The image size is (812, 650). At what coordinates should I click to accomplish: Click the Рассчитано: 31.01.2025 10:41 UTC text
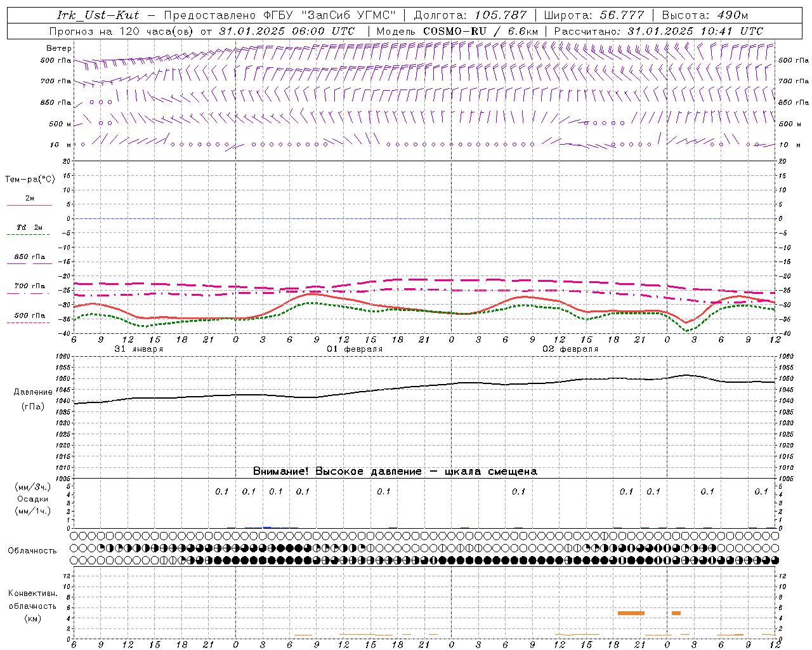658,31
